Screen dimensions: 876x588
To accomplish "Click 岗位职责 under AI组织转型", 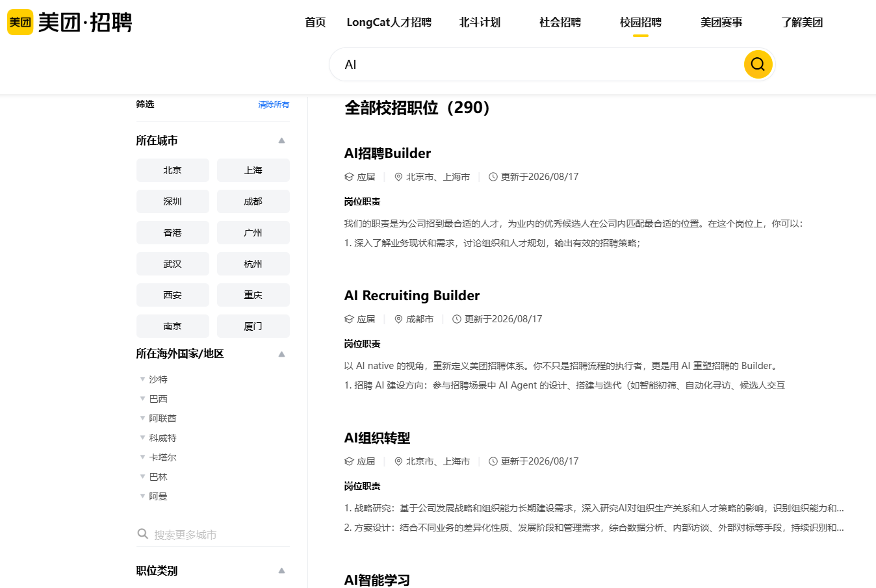I will tap(362, 486).
